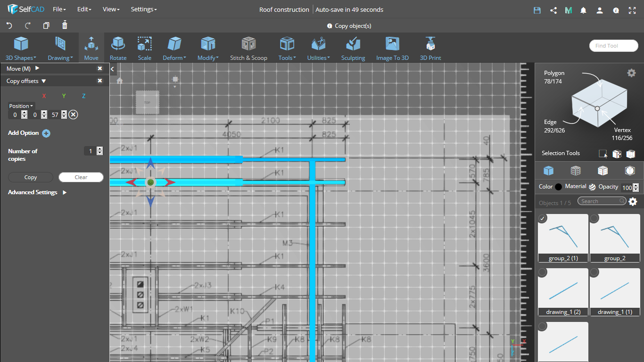Close the Move (M) panel
This screenshot has height=362, width=644.
click(100, 68)
